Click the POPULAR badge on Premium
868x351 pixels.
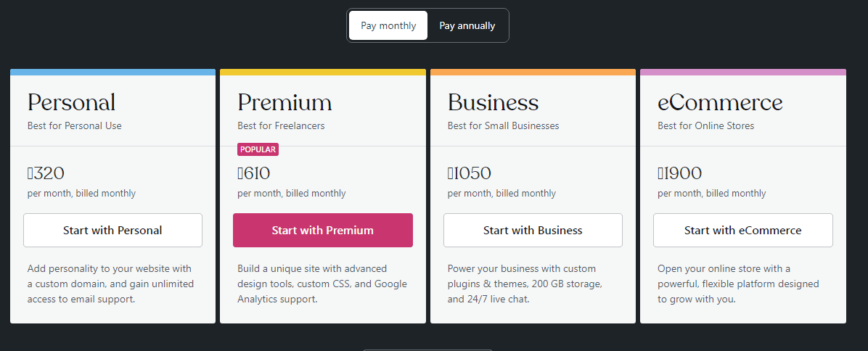(x=258, y=149)
